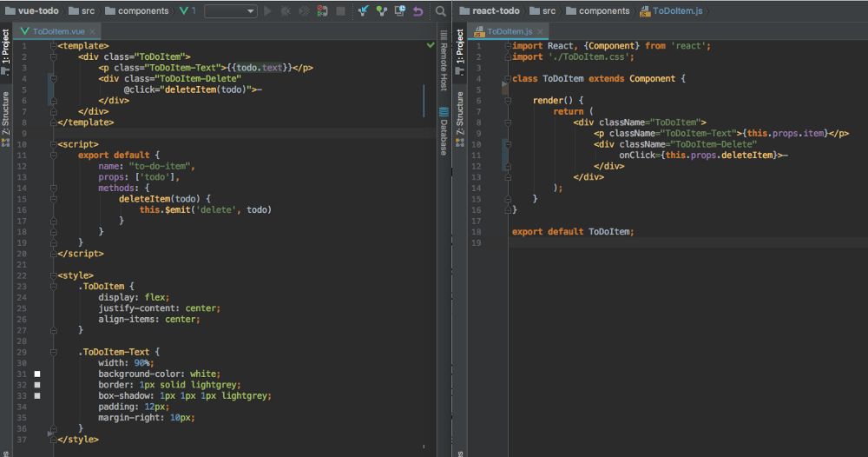Select the ToDoItem.js editor tab

coord(510,31)
